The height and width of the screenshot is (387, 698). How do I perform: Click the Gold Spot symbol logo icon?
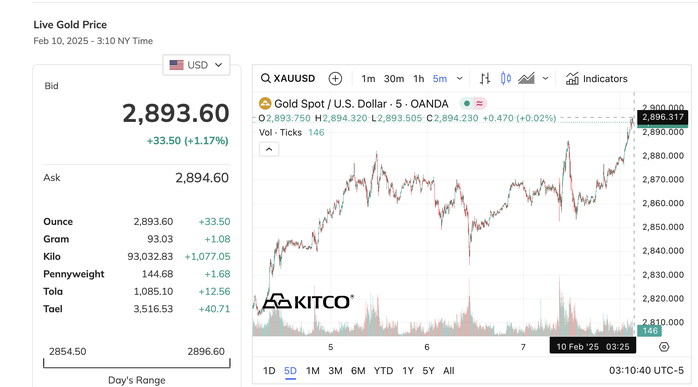[x=265, y=104]
